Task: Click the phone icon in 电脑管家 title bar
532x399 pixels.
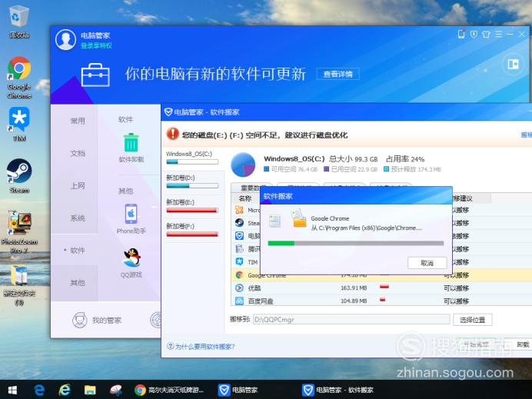Action: pyautogui.click(x=461, y=34)
